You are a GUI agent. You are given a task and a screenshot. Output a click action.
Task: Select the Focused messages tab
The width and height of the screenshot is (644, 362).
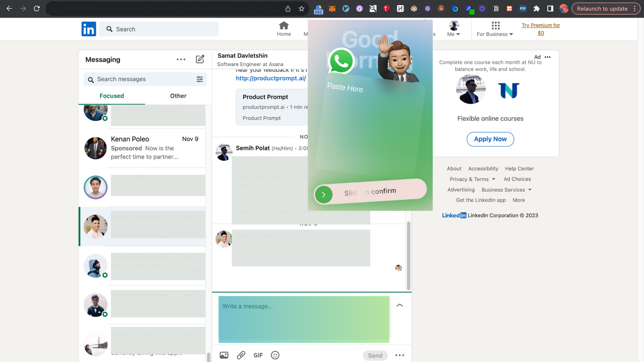(112, 96)
